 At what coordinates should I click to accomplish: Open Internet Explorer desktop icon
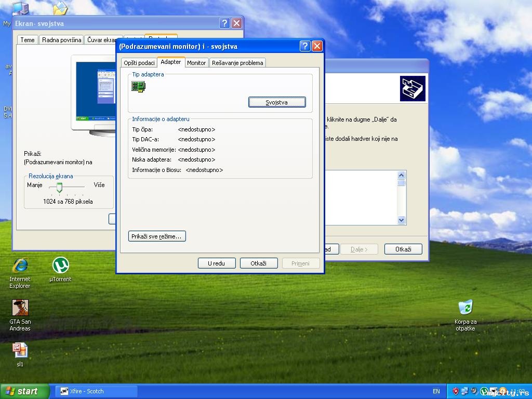tap(20, 266)
